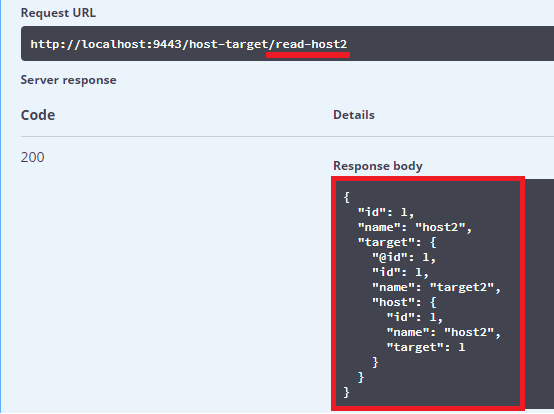Select the Request URL text http://localhost:9443/host-target/read-host2
The width and height of the screenshot is (554, 414).
click(x=189, y=44)
